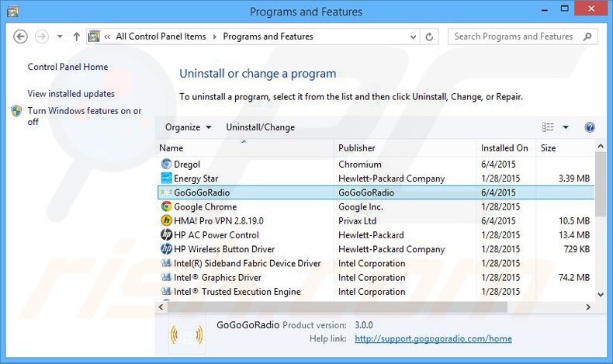The image size is (613, 364).
Task: Select the Intel Graphics Driver icon
Action: tap(166, 277)
